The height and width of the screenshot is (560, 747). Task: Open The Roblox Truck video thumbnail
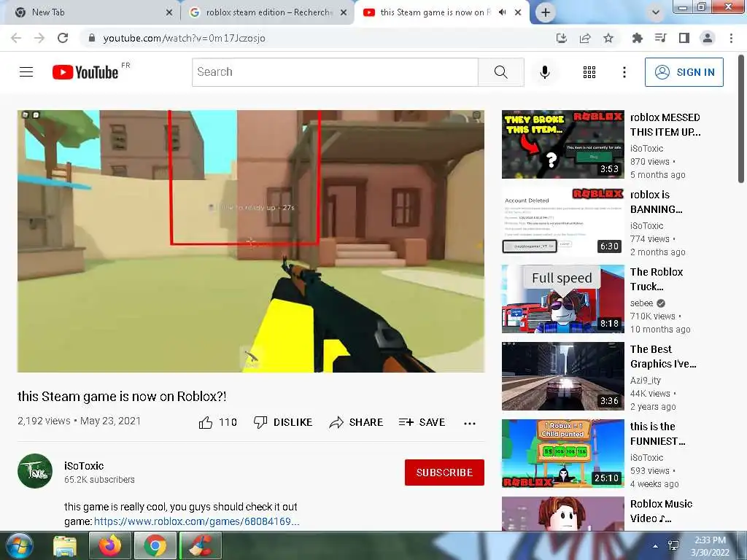(563, 298)
